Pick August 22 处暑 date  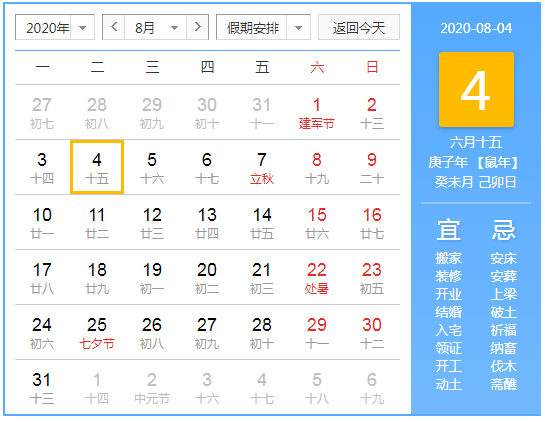(317, 277)
